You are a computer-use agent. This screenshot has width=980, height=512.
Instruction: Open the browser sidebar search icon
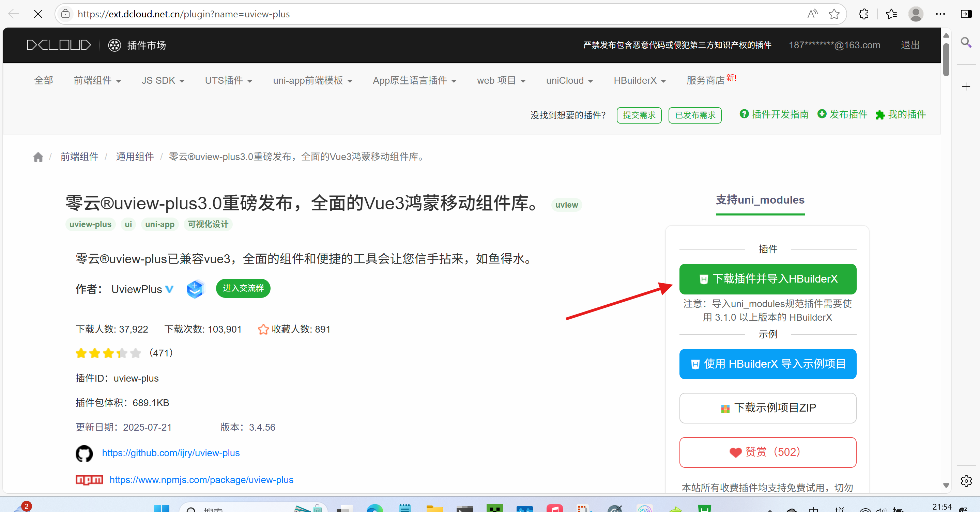966,42
